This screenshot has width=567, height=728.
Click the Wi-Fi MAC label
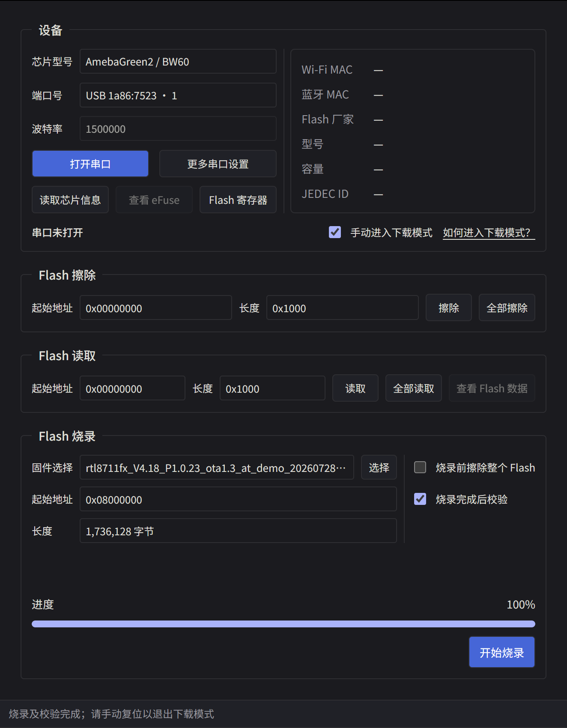[x=327, y=70]
